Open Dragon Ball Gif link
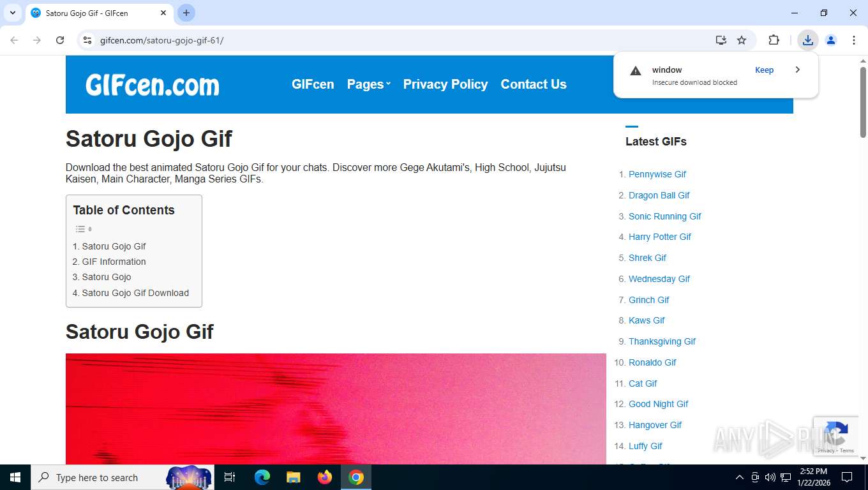 [x=659, y=195]
